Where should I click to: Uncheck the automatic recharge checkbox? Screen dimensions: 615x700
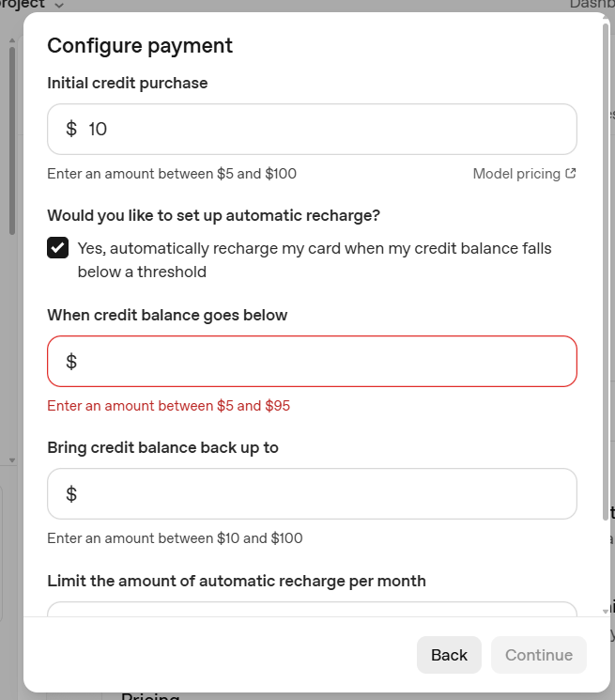(x=58, y=248)
